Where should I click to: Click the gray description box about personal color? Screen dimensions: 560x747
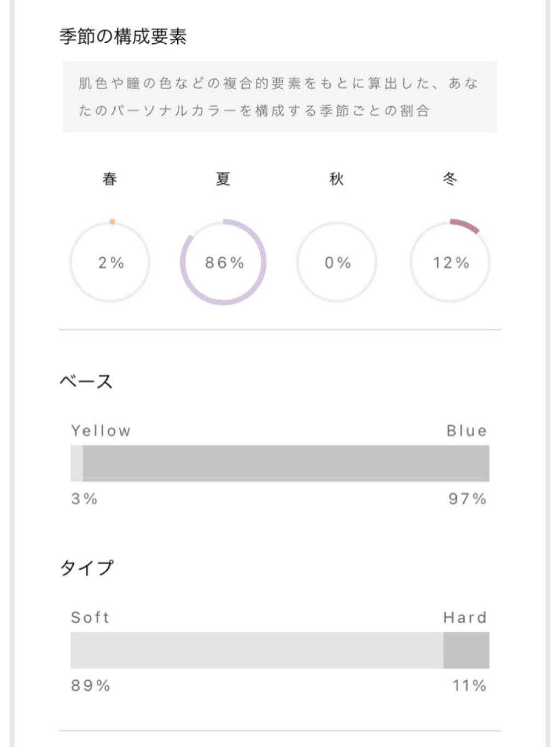coord(279,97)
